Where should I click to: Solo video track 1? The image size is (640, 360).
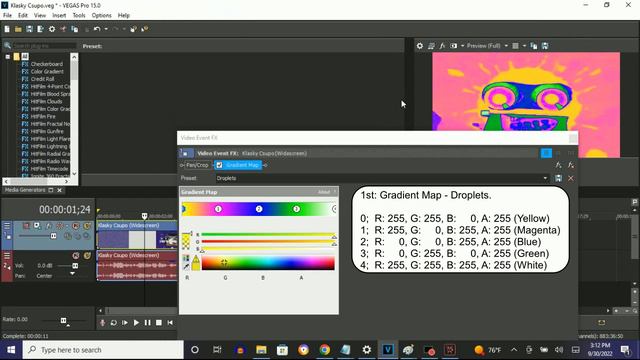[x=87, y=226]
